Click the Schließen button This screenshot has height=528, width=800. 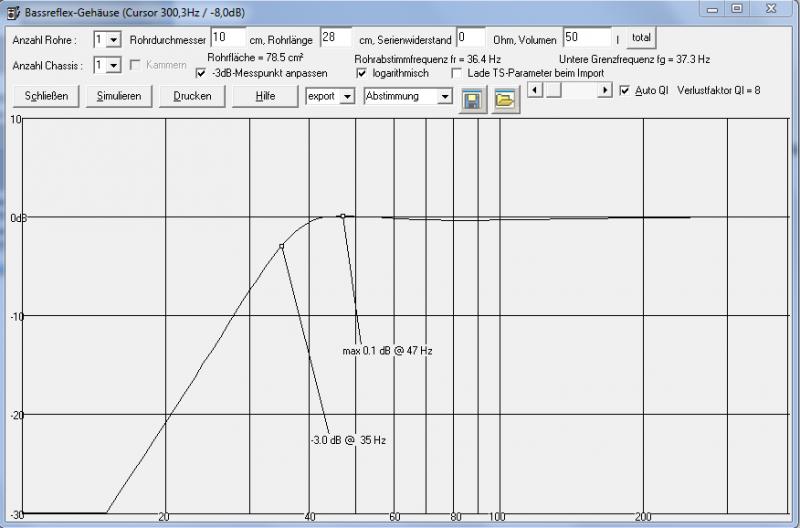(46, 96)
